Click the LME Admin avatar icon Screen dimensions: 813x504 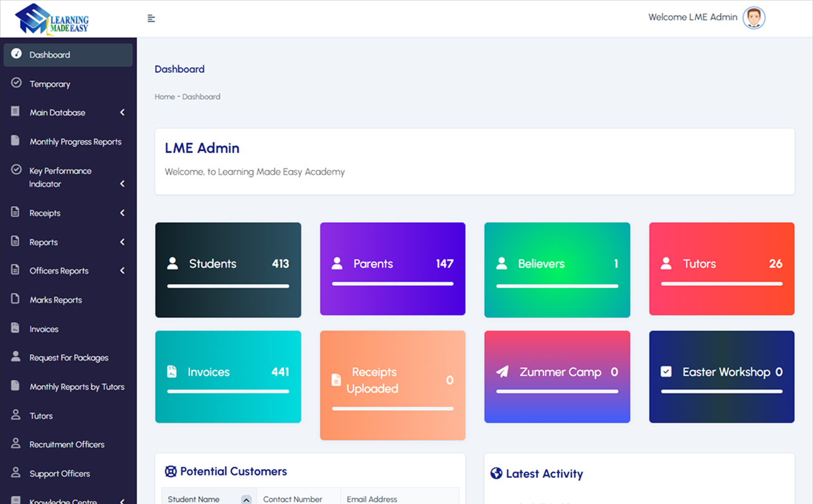pyautogui.click(x=754, y=17)
